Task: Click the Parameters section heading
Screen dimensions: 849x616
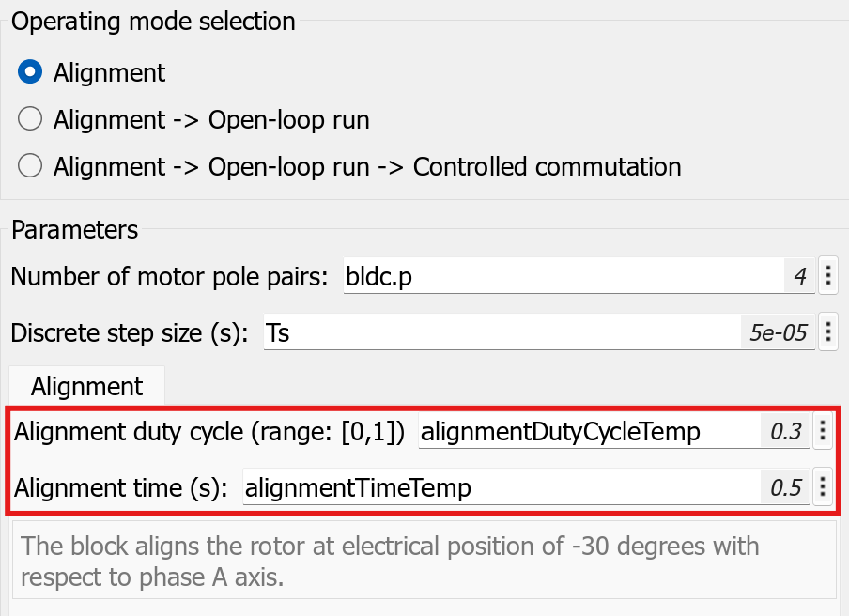Action: [x=75, y=229]
